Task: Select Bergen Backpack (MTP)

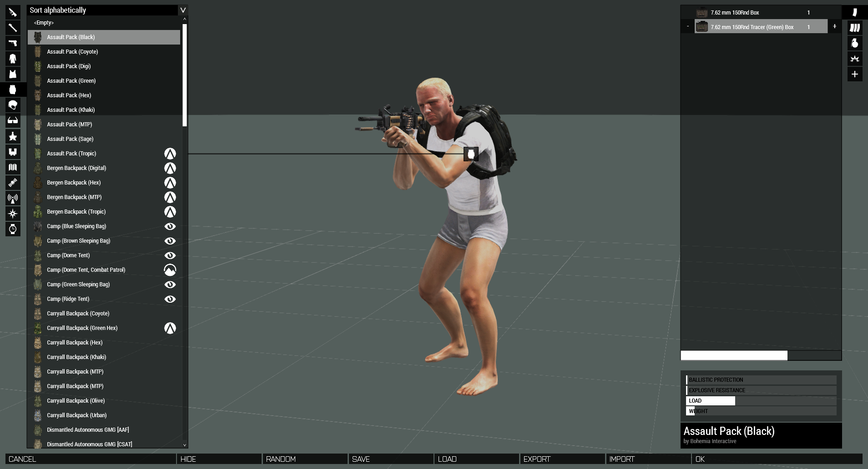Action: click(104, 197)
